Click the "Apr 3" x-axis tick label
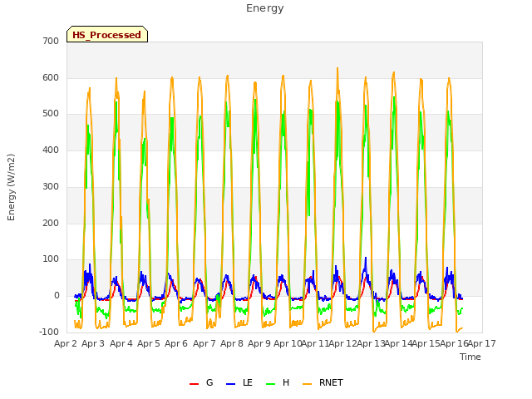 [93, 343]
